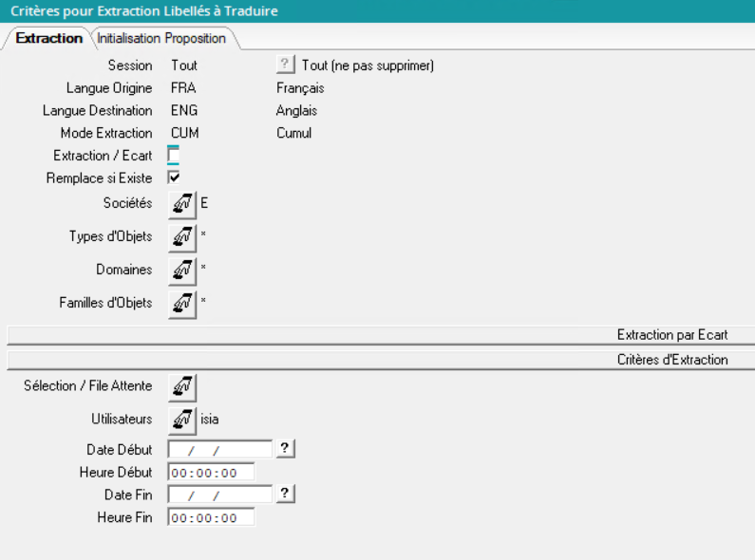Click the Heure Fin time field
The width and height of the screenshot is (755, 560).
tap(211, 517)
